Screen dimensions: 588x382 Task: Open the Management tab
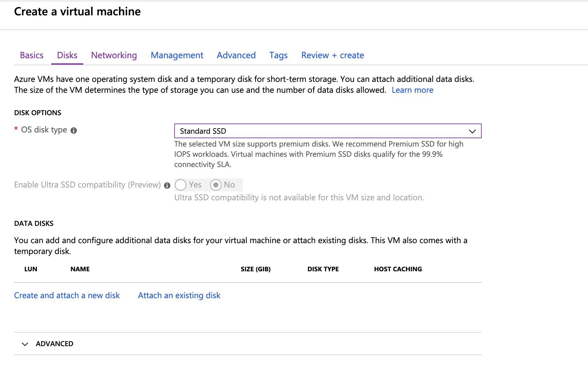click(x=177, y=55)
